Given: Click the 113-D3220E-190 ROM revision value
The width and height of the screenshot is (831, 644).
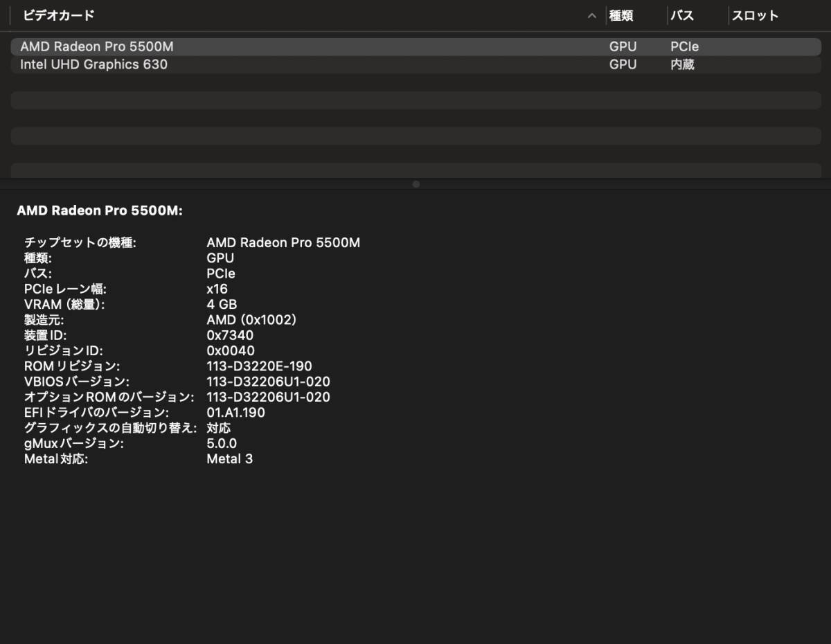Looking at the screenshot, I should [x=259, y=366].
